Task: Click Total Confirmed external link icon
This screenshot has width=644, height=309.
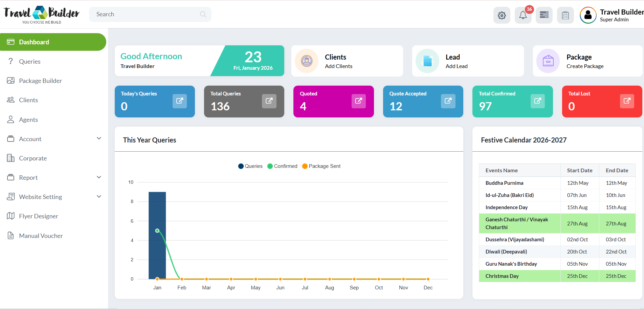Action: (x=537, y=101)
